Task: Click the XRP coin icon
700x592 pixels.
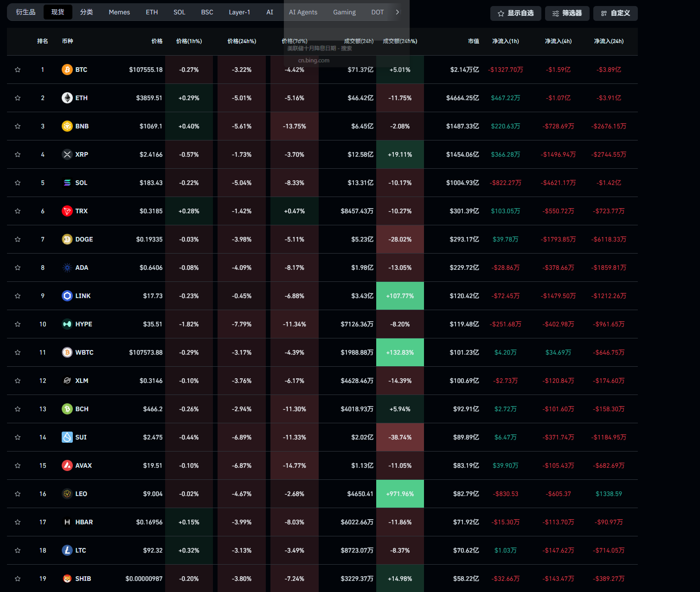Action: point(67,154)
